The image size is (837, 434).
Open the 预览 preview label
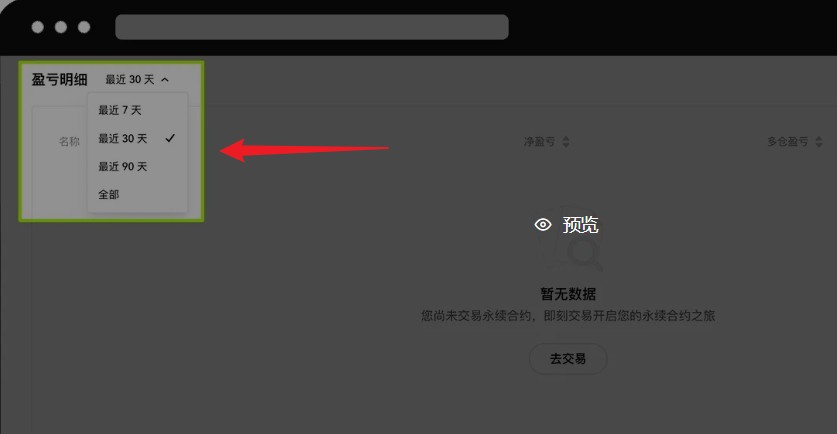coord(580,225)
